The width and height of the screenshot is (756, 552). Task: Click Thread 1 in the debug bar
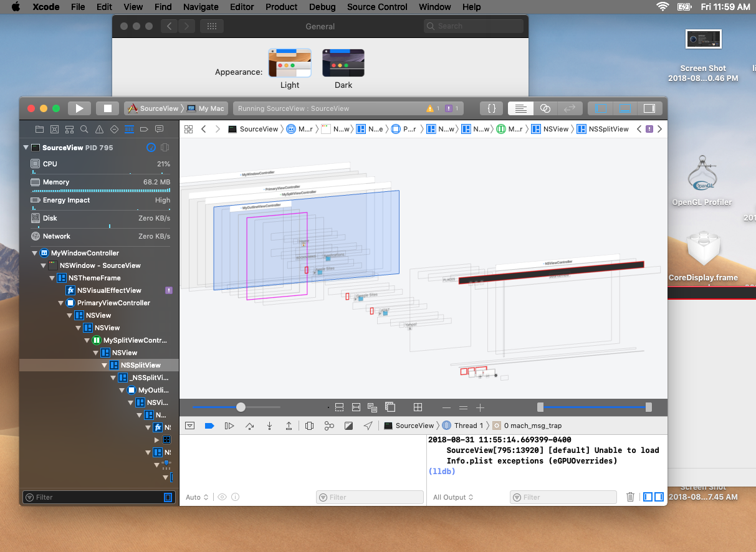pos(464,426)
